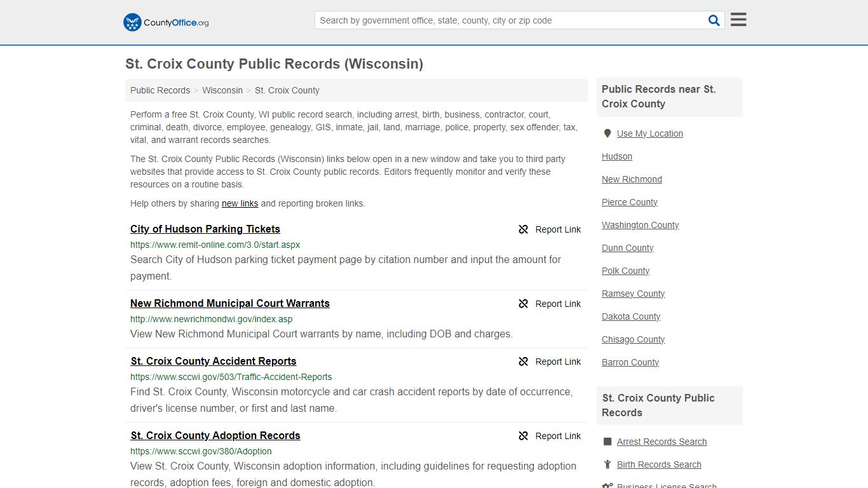The height and width of the screenshot is (488, 868).
Task: Click broken-link icon for City of Hudson Parking Tickets
Action: click(x=524, y=229)
